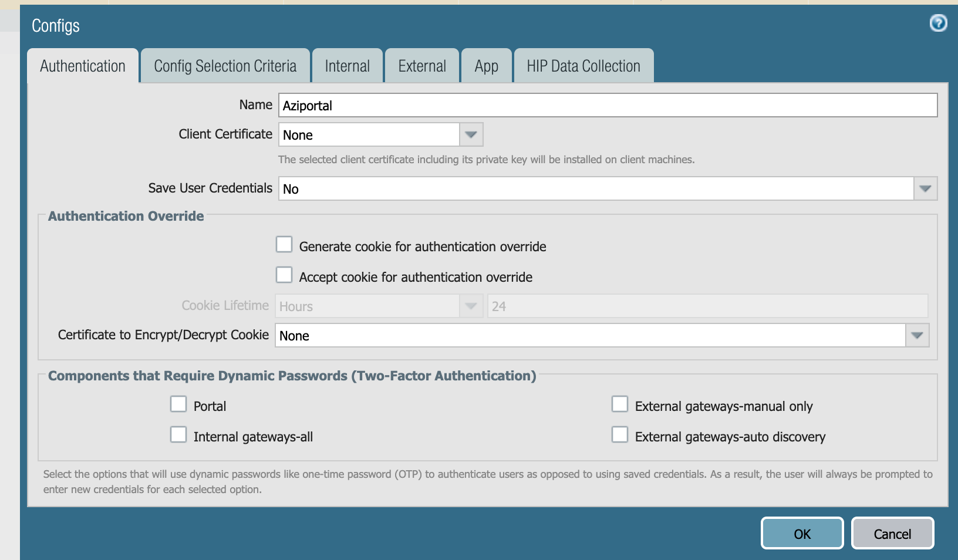Click the OK button
958x560 pixels.
tap(802, 534)
